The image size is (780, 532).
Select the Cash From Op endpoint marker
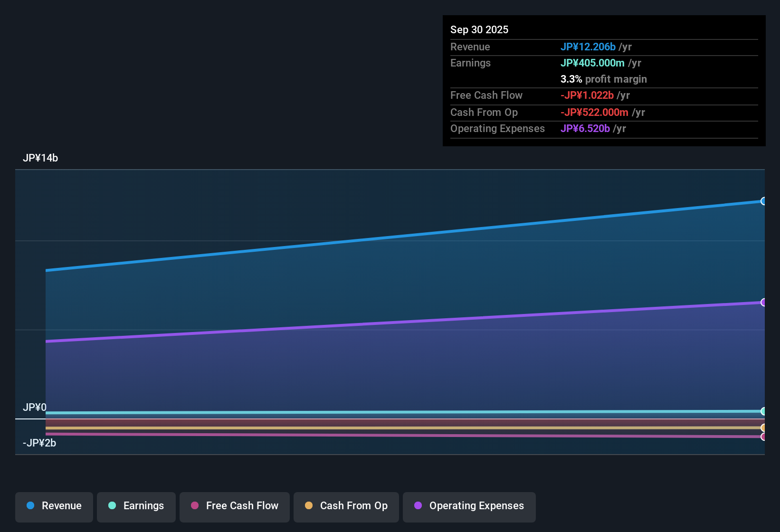point(764,427)
